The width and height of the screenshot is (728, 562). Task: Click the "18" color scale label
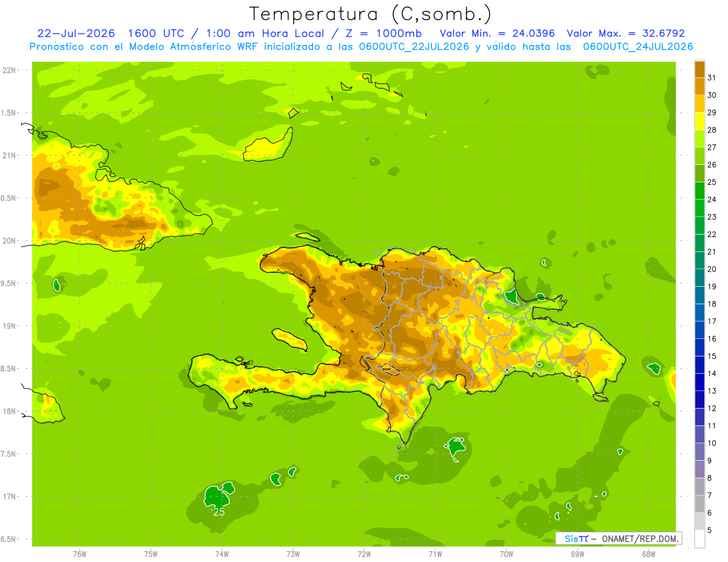pyautogui.click(x=712, y=304)
